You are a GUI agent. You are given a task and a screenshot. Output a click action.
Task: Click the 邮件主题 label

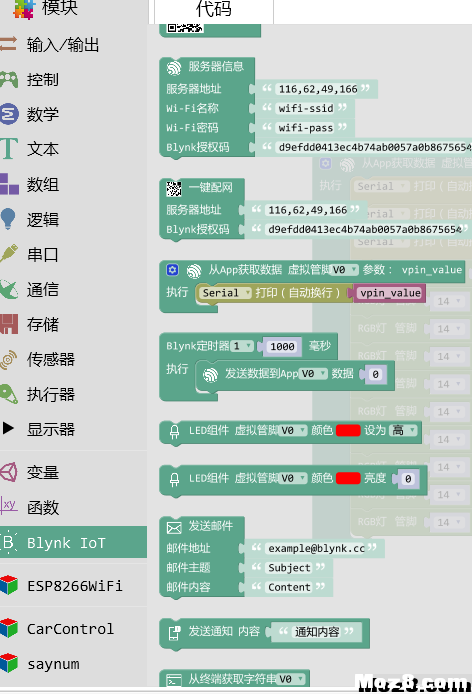(x=188, y=568)
